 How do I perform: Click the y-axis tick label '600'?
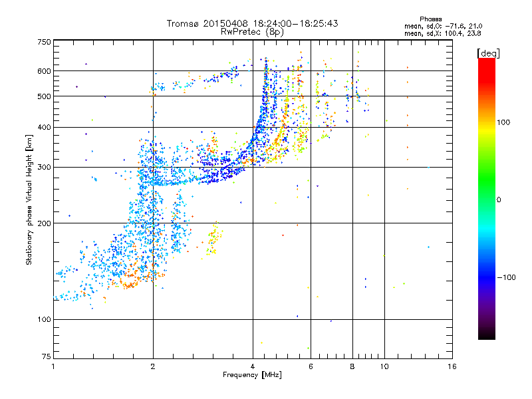click(x=44, y=71)
